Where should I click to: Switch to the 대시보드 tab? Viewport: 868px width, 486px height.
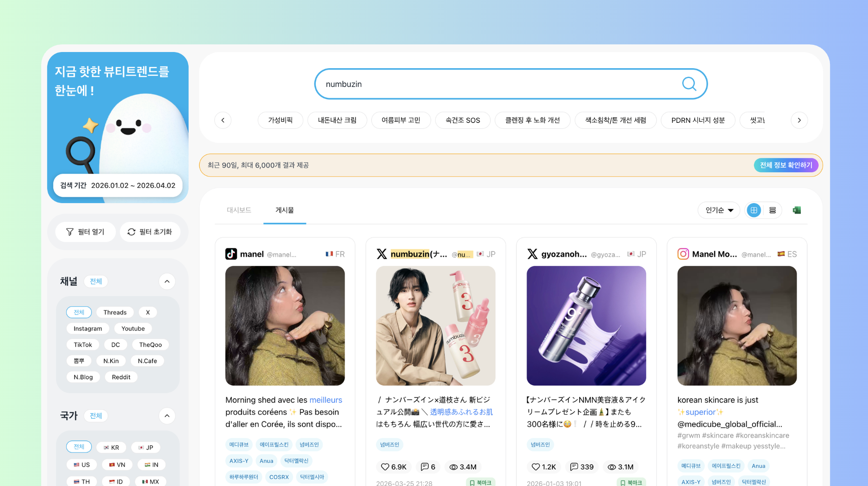(x=239, y=210)
